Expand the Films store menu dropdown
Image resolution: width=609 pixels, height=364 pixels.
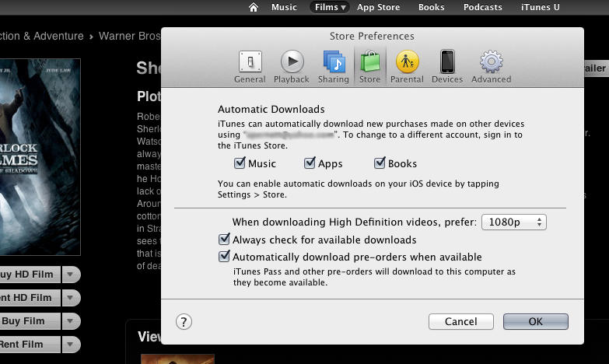pyautogui.click(x=329, y=7)
